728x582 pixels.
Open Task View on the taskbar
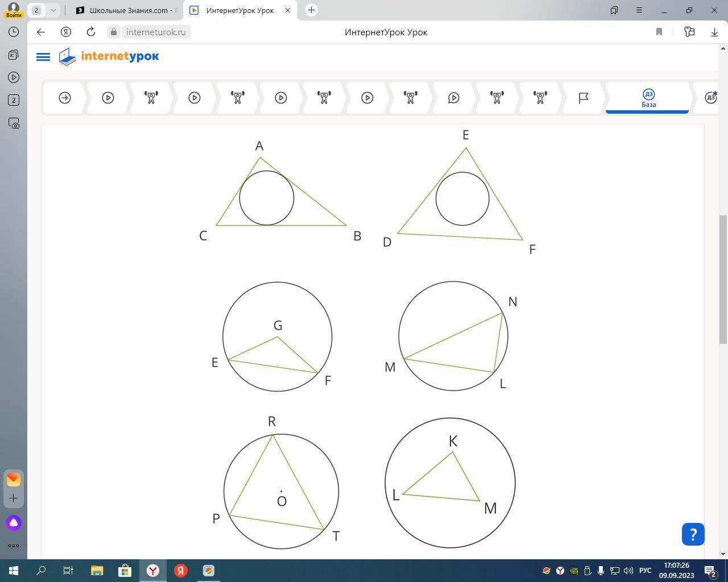point(68,571)
